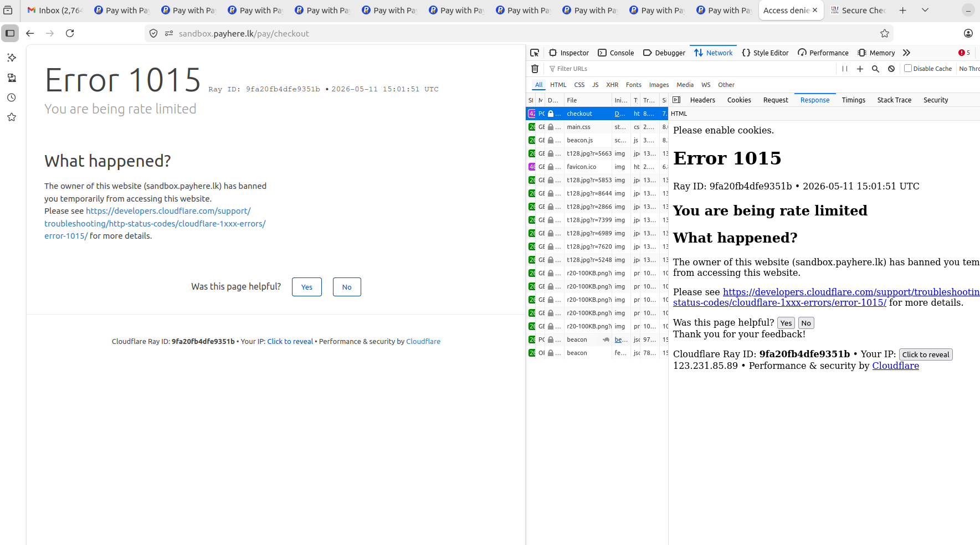
Task: Click 'Click to reveal' button in Response preview
Action: tap(925, 354)
